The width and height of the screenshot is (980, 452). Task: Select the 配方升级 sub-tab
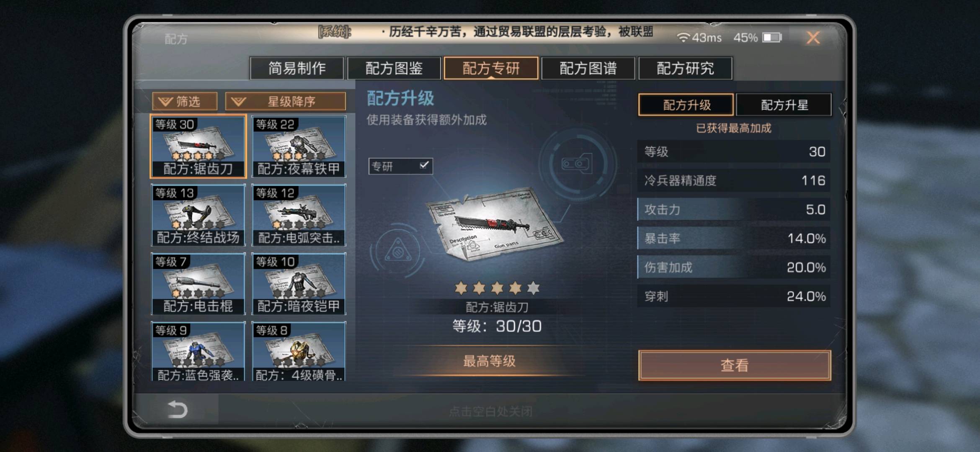click(686, 105)
